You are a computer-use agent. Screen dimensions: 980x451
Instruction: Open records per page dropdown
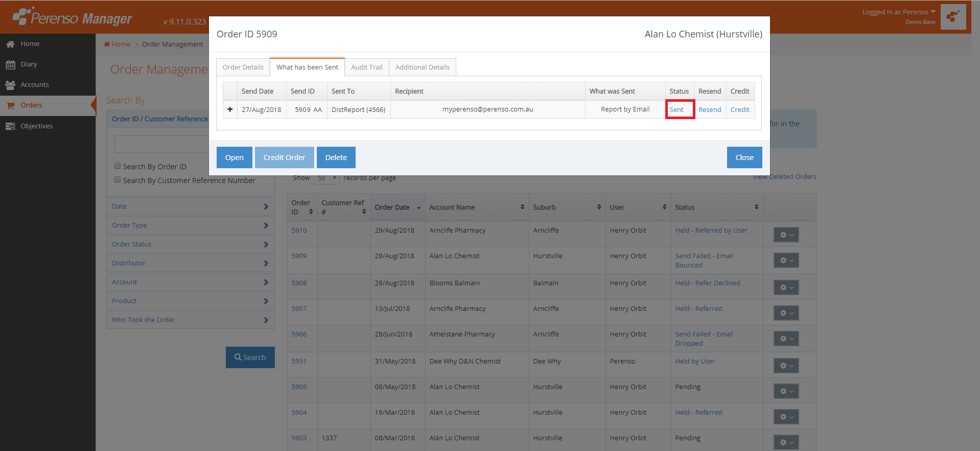coord(326,178)
